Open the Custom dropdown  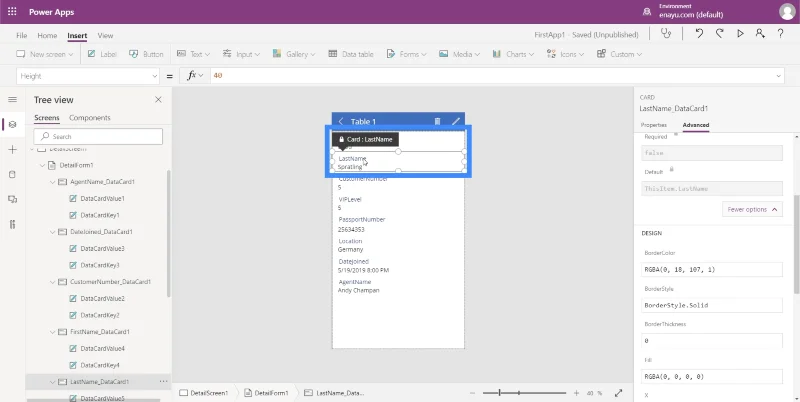click(619, 54)
